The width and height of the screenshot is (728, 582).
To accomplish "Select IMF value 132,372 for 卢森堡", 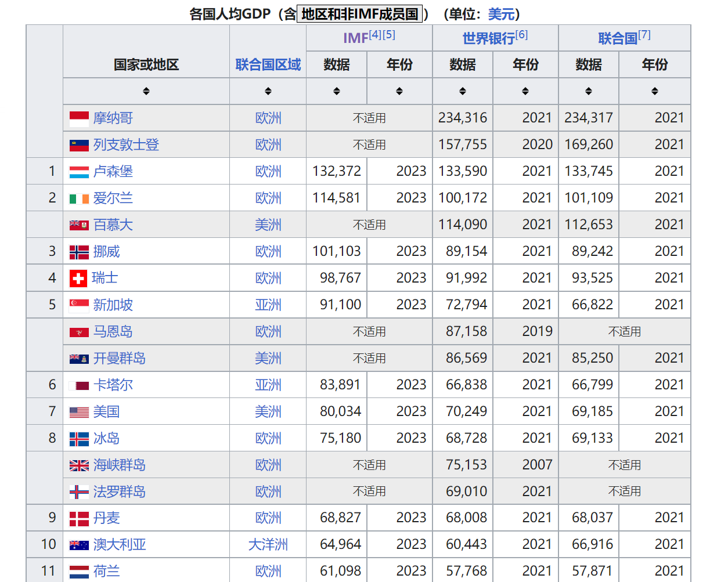I will [337, 172].
